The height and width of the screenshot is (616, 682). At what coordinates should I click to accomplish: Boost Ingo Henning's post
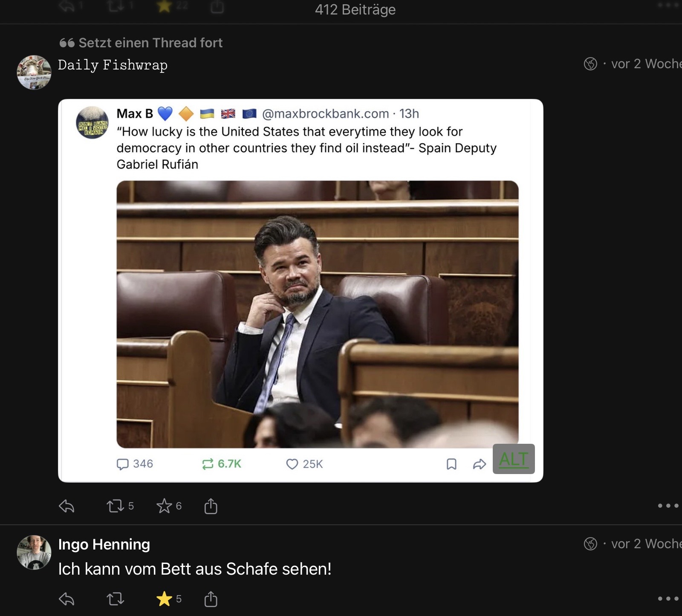(115, 599)
